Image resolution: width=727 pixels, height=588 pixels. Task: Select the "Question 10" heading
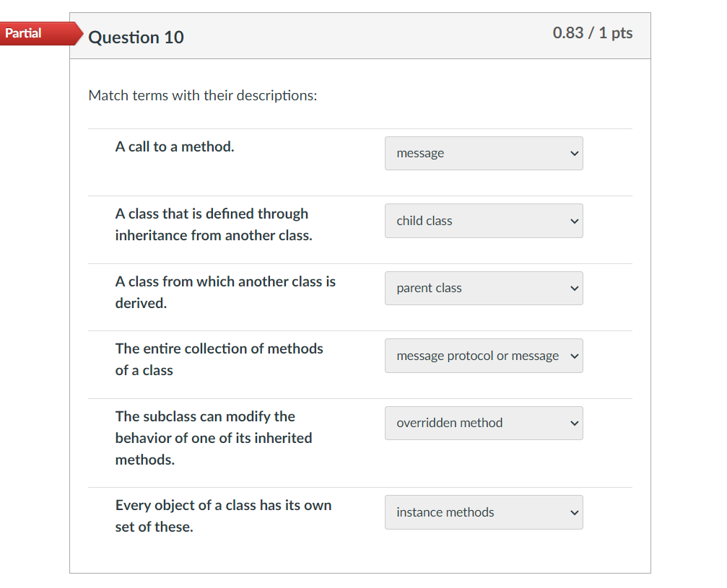point(136,38)
